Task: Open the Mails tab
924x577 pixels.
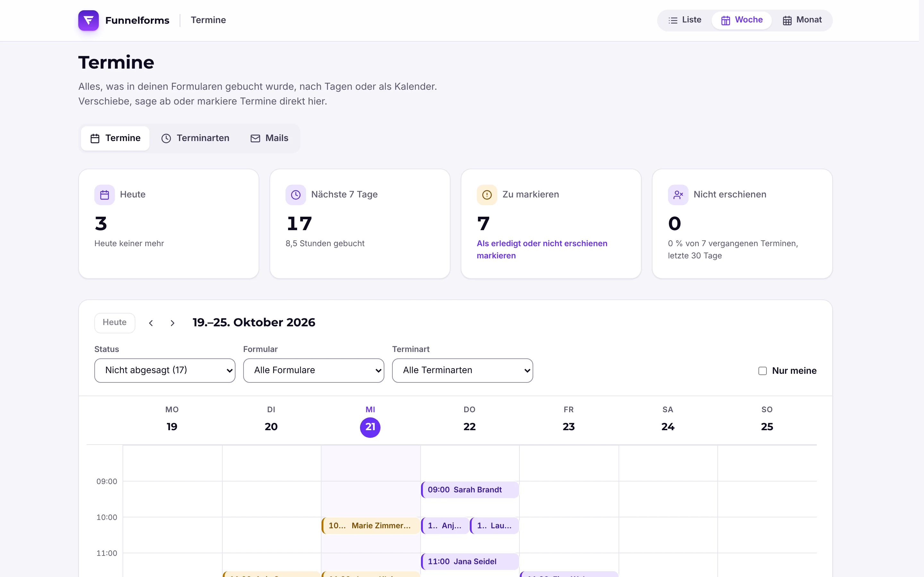Action: pyautogui.click(x=269, y=138)
